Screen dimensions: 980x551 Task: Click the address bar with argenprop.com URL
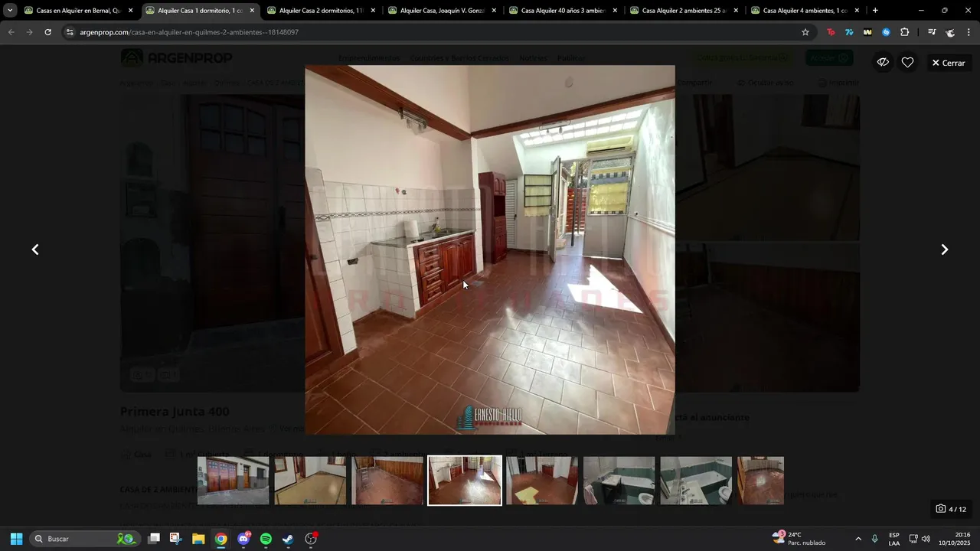point(436,32)
